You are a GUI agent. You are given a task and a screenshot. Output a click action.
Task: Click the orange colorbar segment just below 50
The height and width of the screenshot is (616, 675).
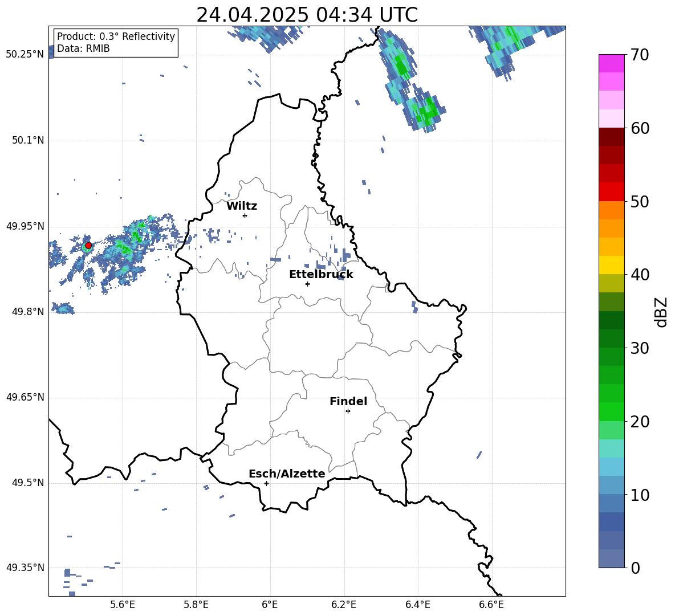pos(612,210)
